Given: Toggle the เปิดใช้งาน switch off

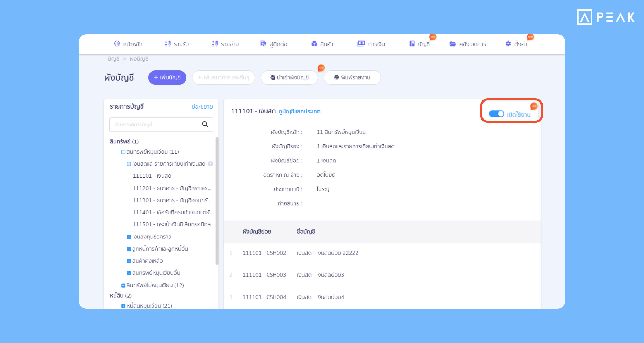Looking at the screenshot, I should tap(496, 114).
